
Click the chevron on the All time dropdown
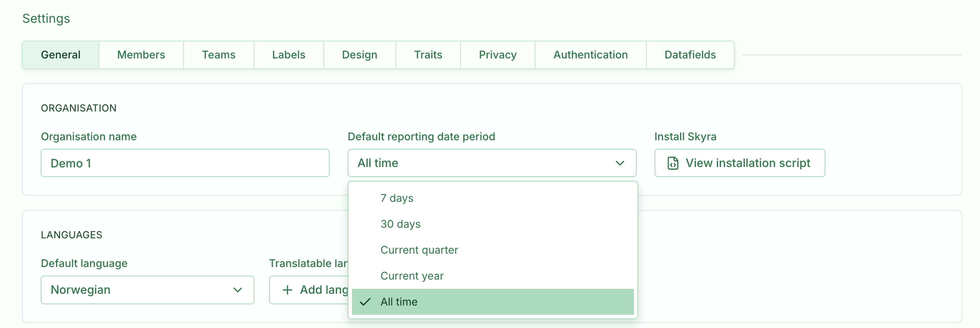pos(620,163)
